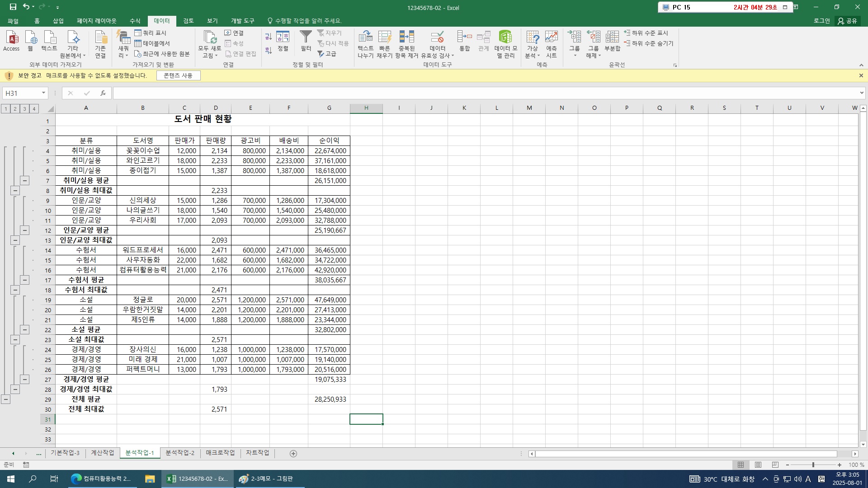The height and width of the screenshot is (488, 868).
Task: Collapse the 취미/실용 평균 outline group
Action: coord(24,181)
